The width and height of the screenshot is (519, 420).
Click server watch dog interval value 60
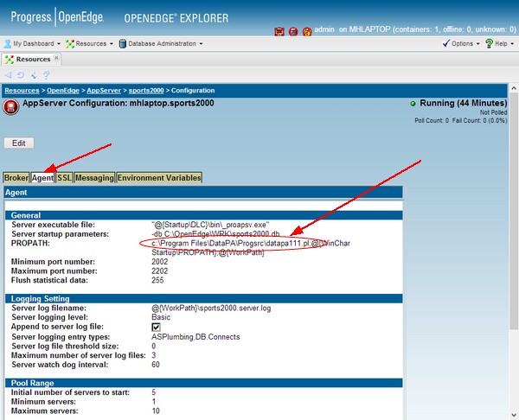click(156, 365)
